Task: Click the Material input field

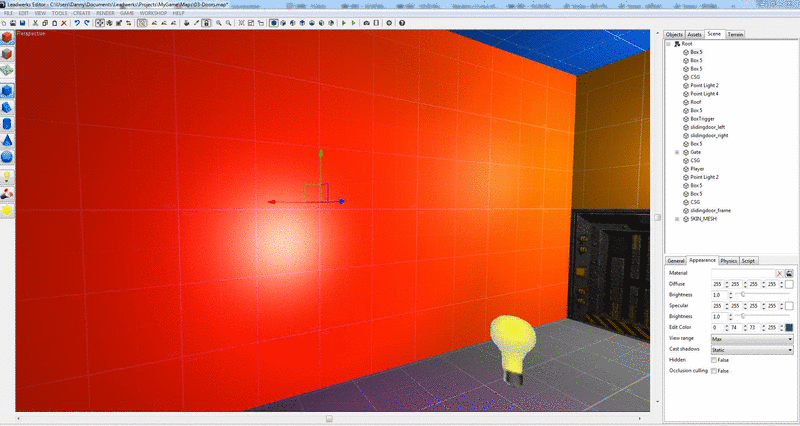Action: [x=743, y=273]
